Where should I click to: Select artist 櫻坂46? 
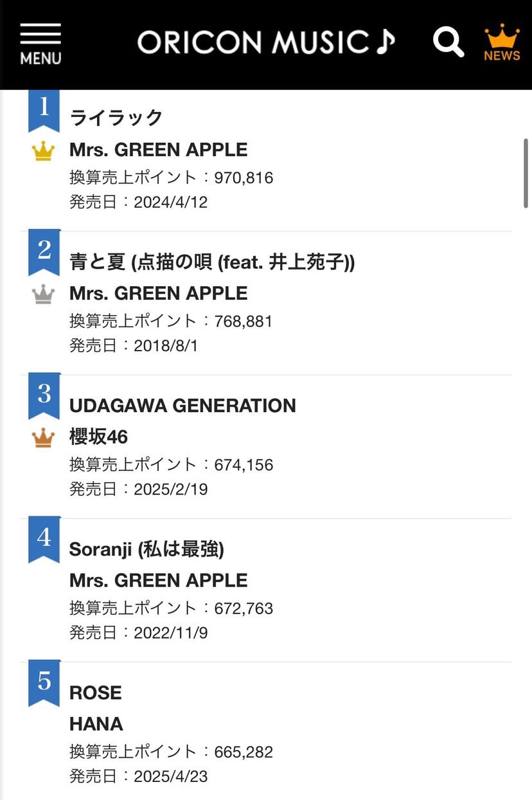coord(98,437)
